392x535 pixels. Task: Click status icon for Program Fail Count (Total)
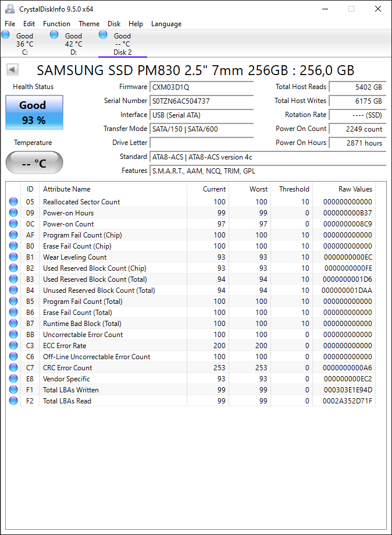click(x=13, y=301)
